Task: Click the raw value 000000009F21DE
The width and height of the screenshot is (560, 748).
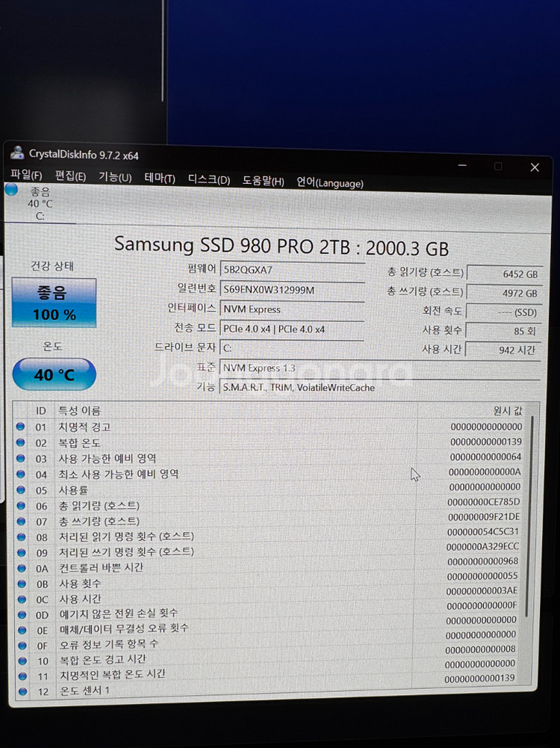Action: pos(483,516)
